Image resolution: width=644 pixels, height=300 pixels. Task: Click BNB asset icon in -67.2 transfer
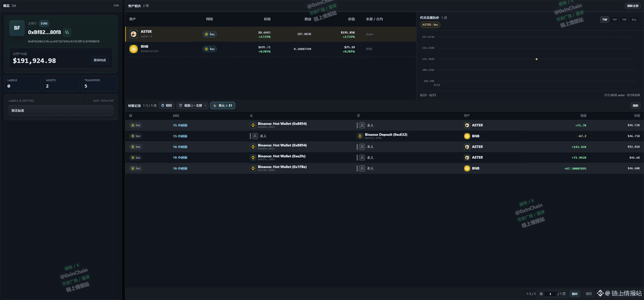467,136
